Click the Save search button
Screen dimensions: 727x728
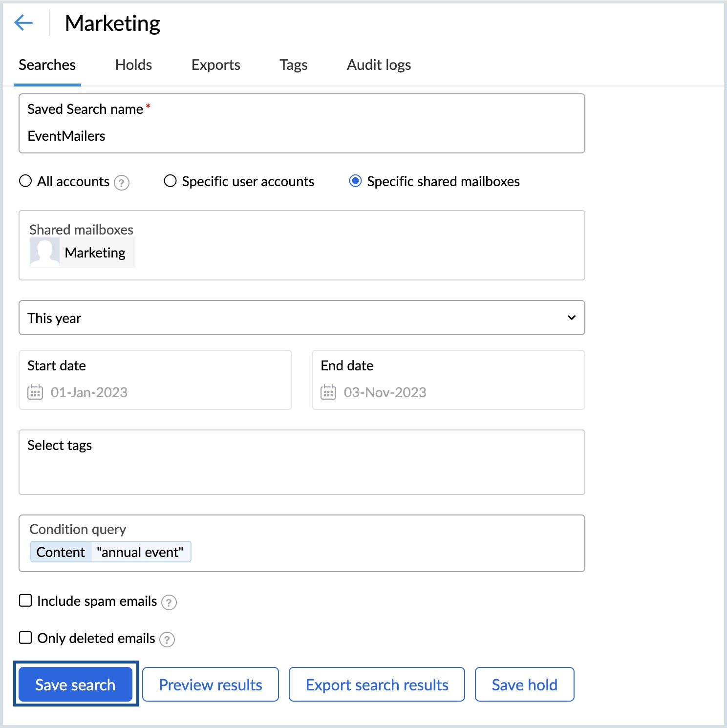point(75,685)
